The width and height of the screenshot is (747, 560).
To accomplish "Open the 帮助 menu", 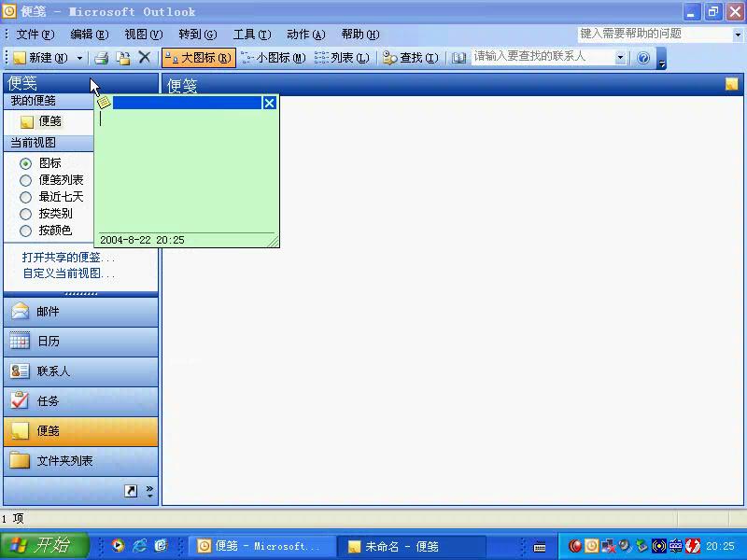I will (x=360, y=35).
